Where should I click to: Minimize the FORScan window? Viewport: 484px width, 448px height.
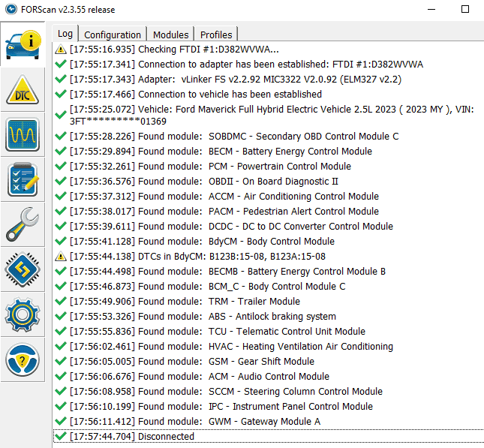tap(431, 9)
